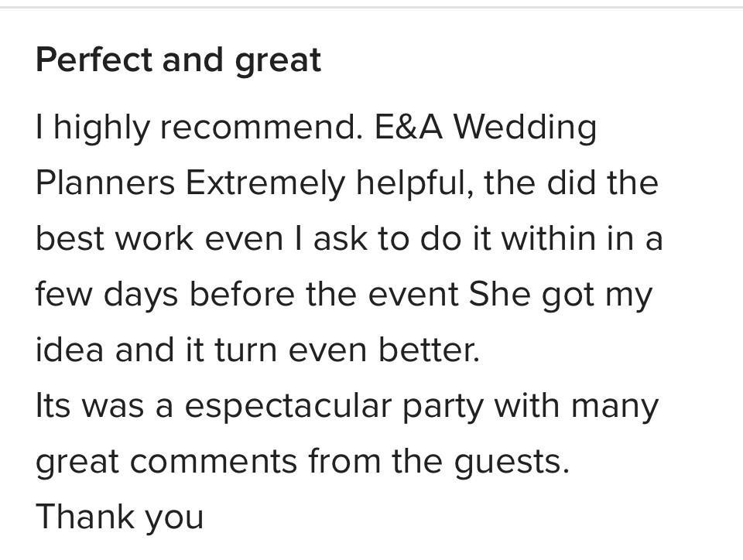Screen dimensions: 743x560
Task: Click the word "Planners" in the review
Action: point(105,183)
